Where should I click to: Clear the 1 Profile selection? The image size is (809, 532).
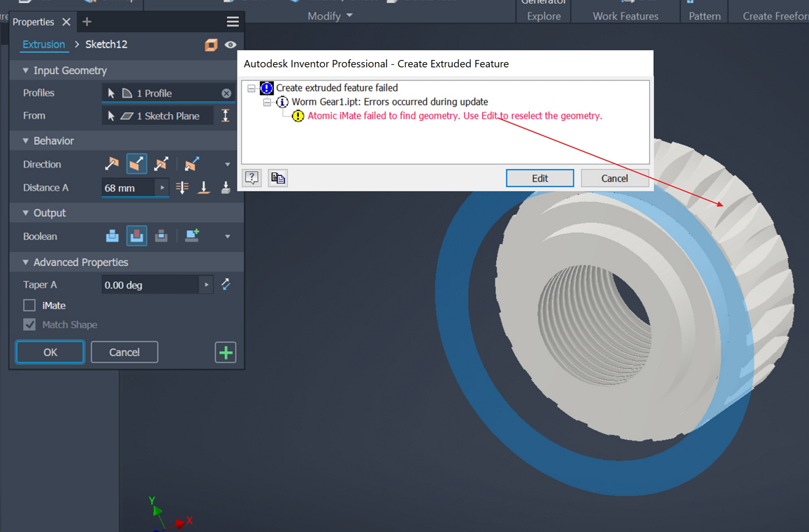226,94
